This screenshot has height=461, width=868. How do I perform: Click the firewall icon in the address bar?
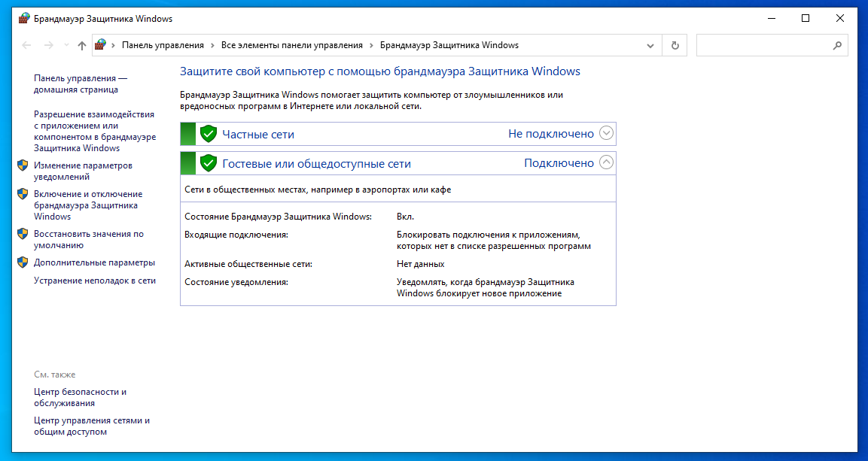pyautogui.click(x=100, y=45)
